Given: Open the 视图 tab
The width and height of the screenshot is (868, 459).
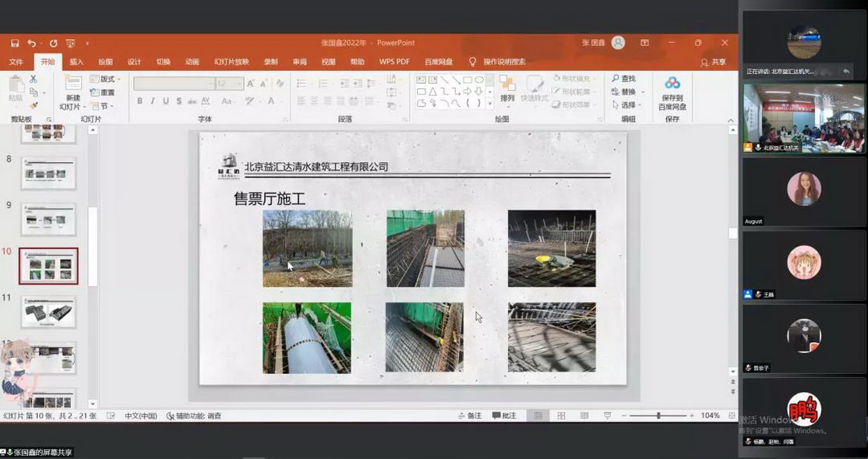Looking at the screenshot, I should [328, 62].
